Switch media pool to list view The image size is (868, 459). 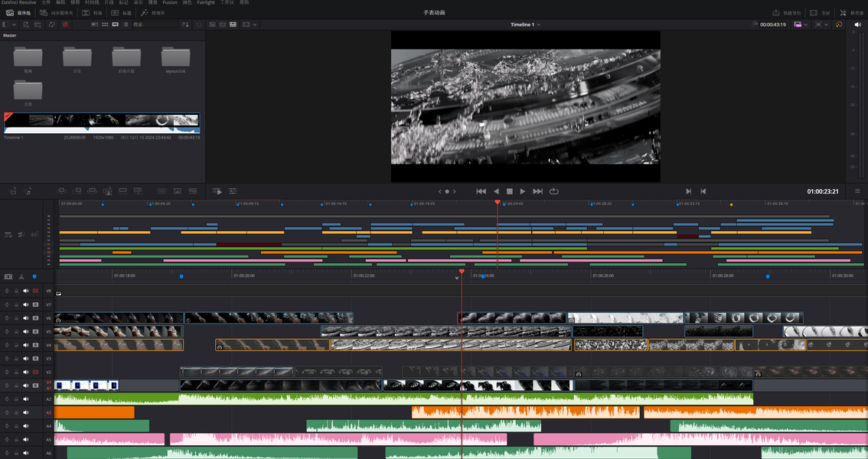(126, 24)
